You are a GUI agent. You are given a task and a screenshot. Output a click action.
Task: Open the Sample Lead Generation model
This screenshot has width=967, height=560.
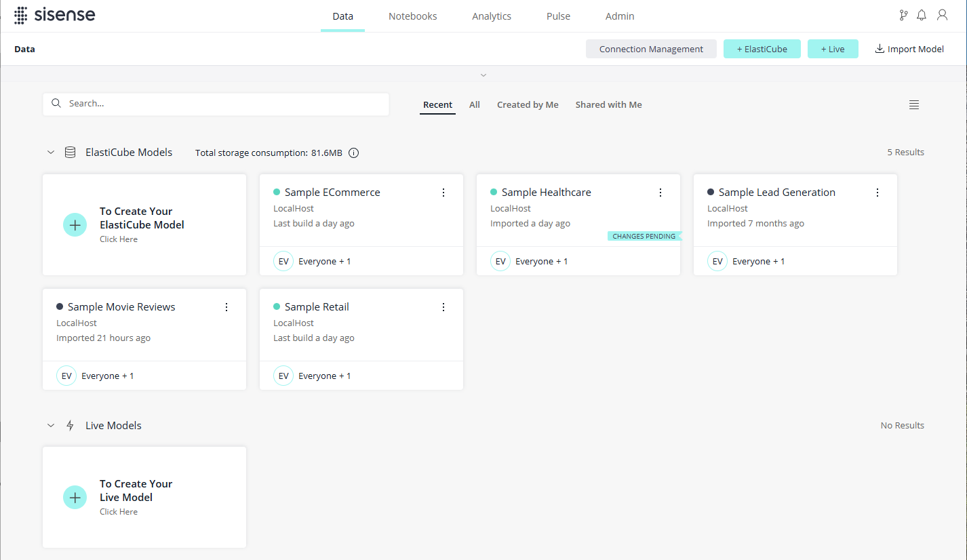pyautogui.click(x=777, y=193)
